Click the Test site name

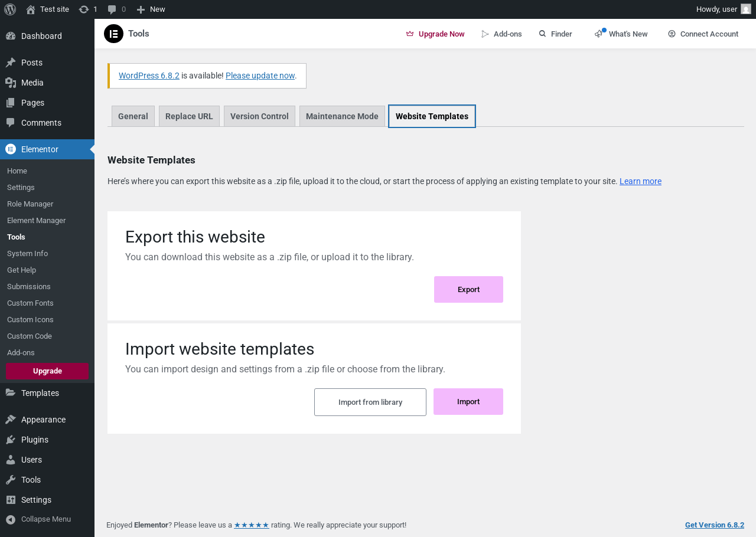[54, 9]
